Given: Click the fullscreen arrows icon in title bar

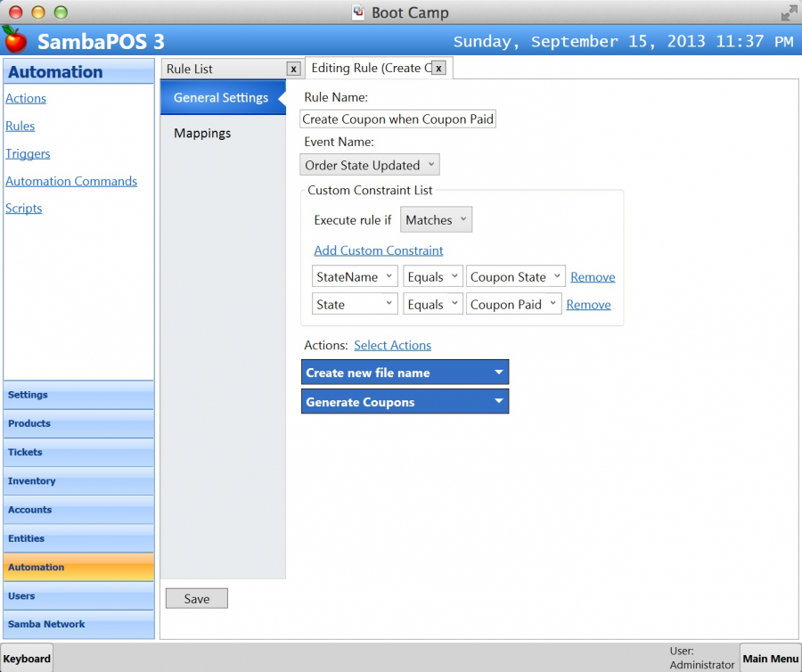Looking at the screenshot, I should pos(789,12).
